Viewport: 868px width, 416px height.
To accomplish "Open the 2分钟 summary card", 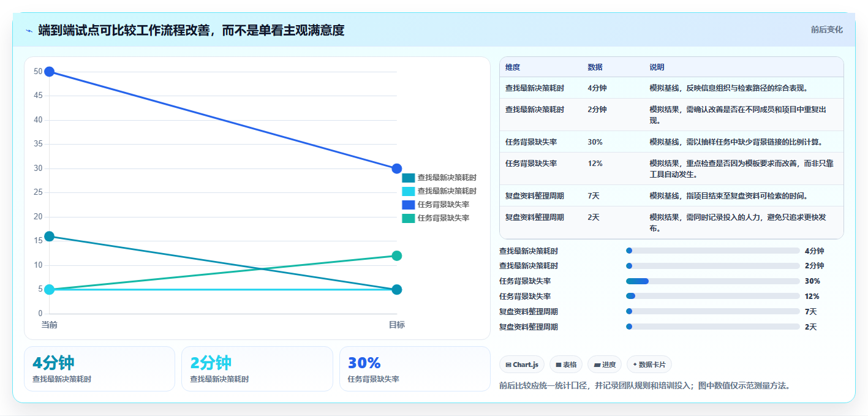I will tap(257, 369).
